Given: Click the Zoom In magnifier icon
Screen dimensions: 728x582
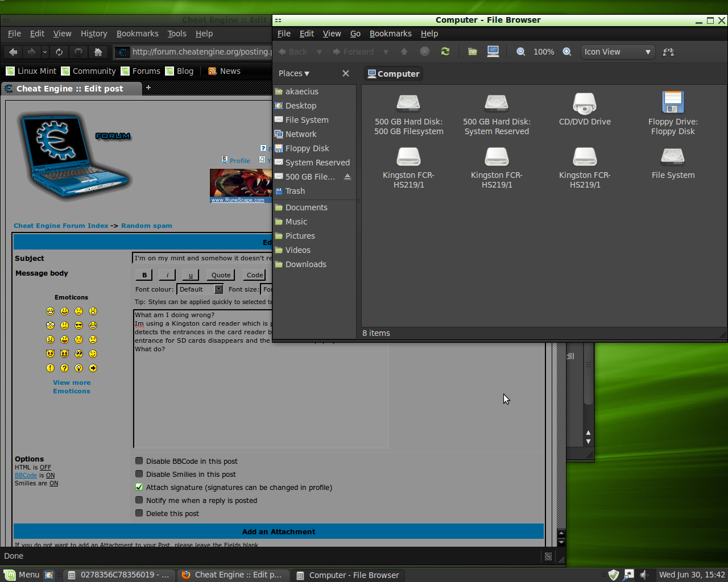Looking at the screenshot, I should coord(567,52).
